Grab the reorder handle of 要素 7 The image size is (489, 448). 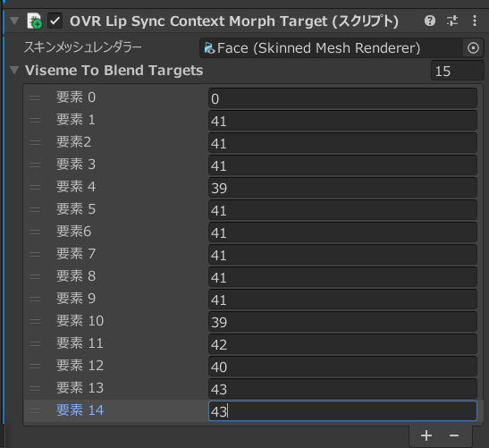coord(35,254)
